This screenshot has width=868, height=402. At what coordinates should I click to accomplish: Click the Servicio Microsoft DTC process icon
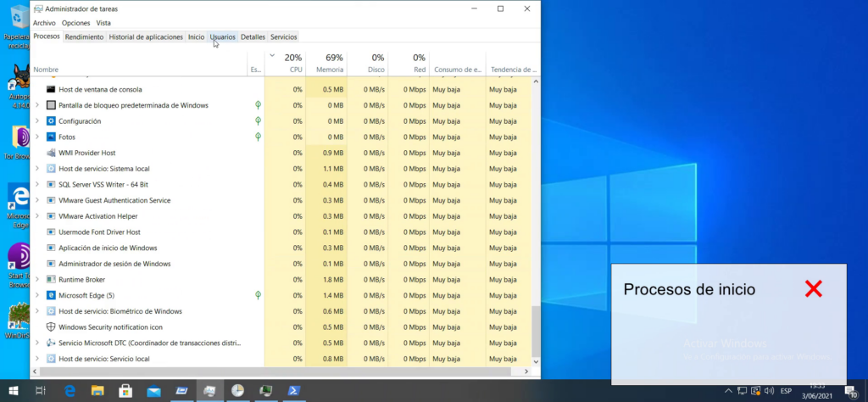click(x=51, y=343)
